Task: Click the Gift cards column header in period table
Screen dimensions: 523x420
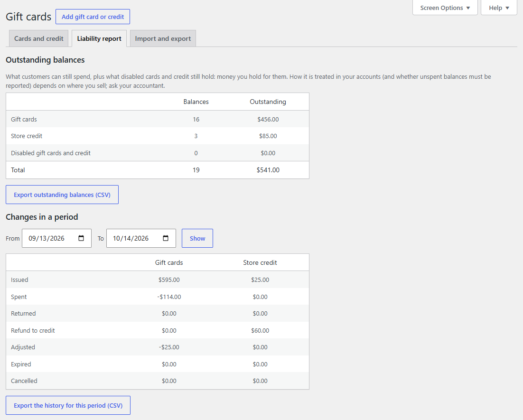Action: tap(169, 262)
